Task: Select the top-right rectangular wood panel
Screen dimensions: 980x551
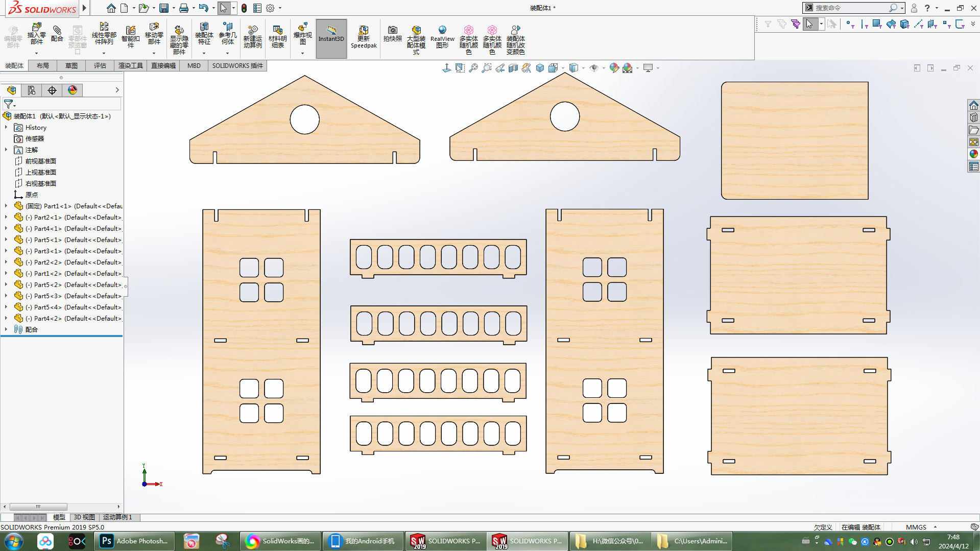Action: tap(795, 140)
